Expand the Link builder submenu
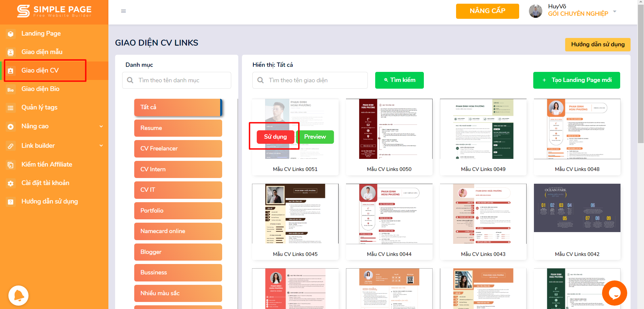 click(x=101, y=146)
